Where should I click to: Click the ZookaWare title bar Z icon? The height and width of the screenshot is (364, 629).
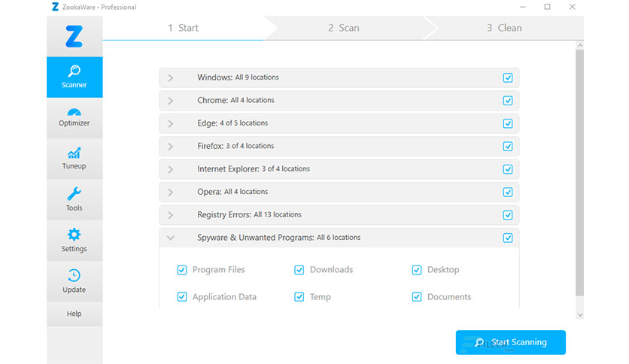[56, 7]
